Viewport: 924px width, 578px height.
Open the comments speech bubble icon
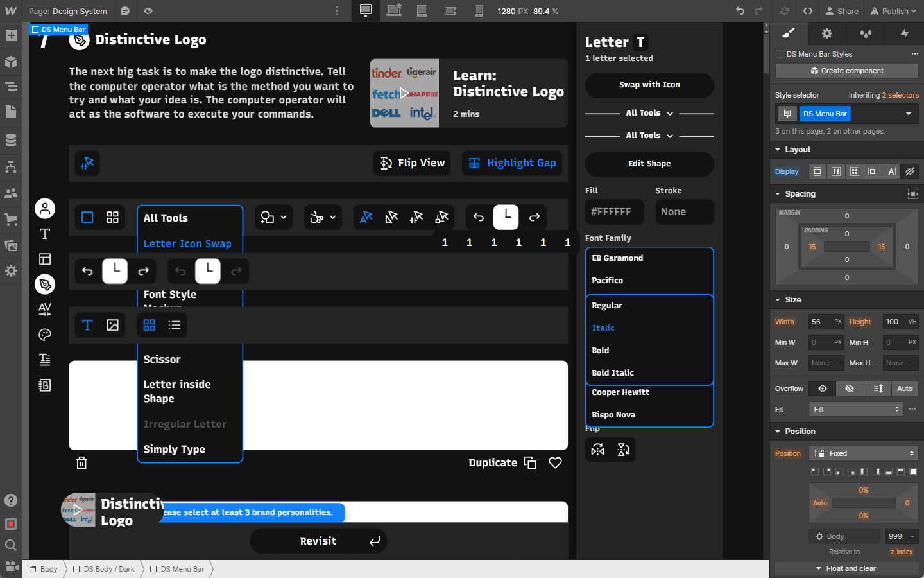tap(125, 11)
